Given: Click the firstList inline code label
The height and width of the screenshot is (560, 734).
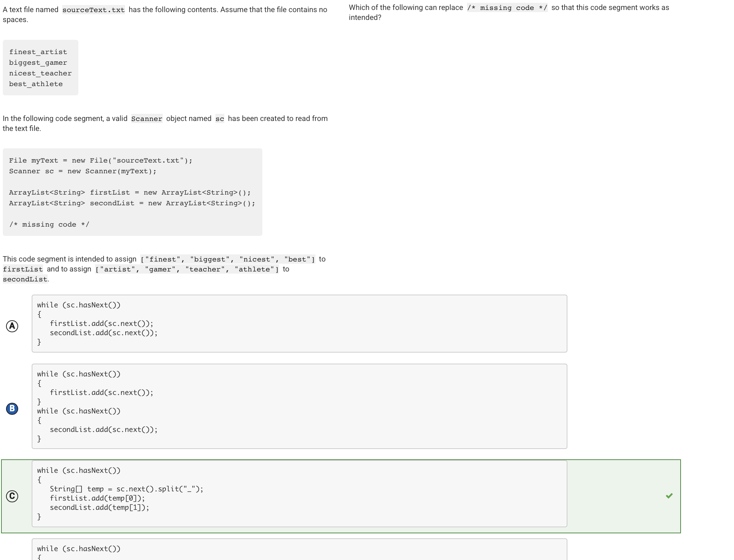Looking at the screenshot, I should coord(23,269).
